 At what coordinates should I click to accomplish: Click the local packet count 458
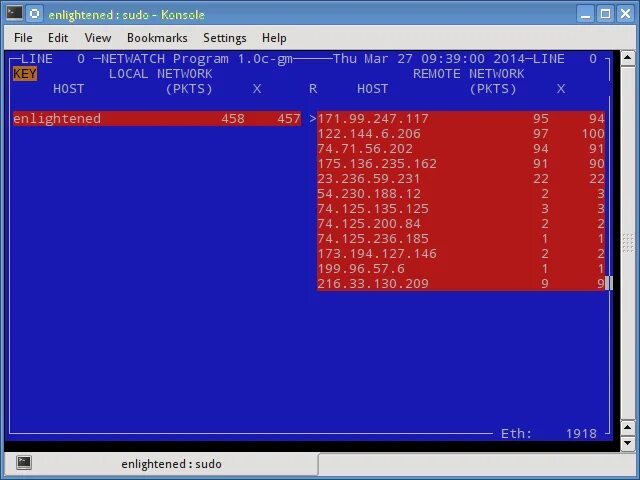tap(233, 119)
